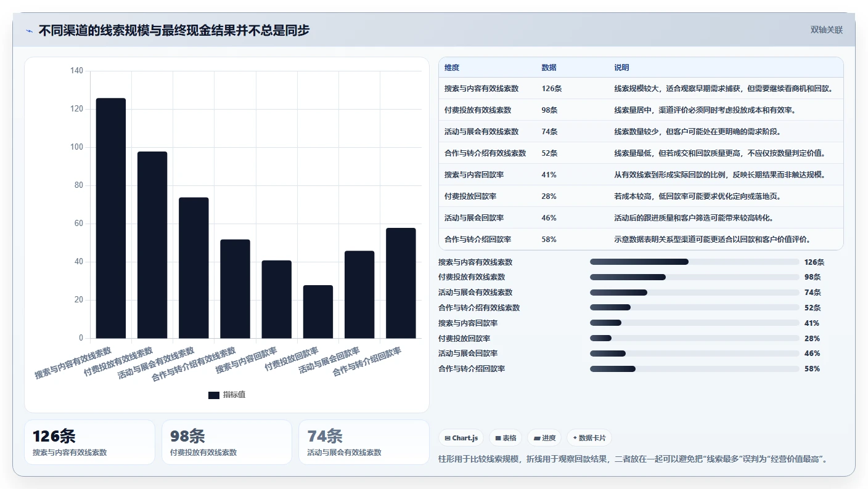Open the 74条 data card
The height and width of the screenshot is (489, 868).
(364, 442)
